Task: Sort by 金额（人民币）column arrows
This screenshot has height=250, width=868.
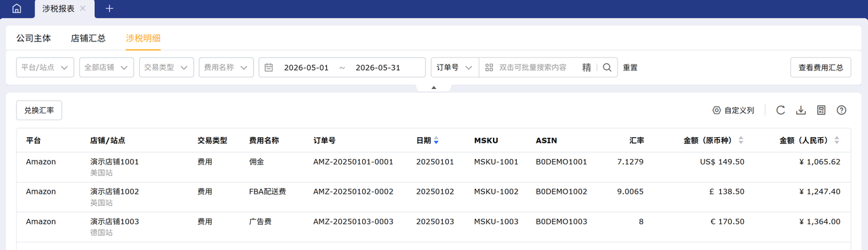Action: pyautogui.click(x=837, y=141)
